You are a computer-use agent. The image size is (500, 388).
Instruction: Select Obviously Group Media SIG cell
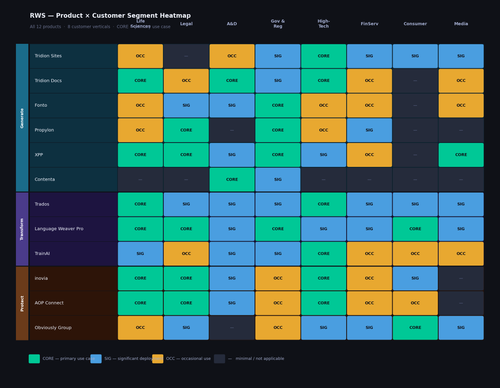point(461,328)
